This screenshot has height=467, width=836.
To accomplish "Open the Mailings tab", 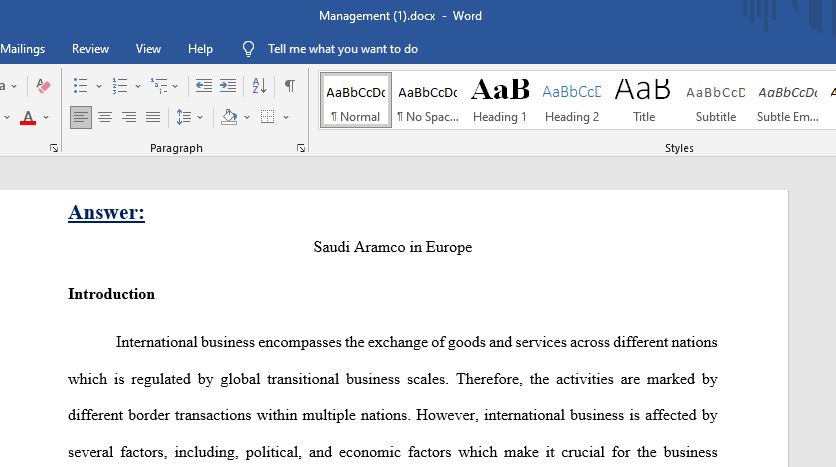I will coord(22,49).
